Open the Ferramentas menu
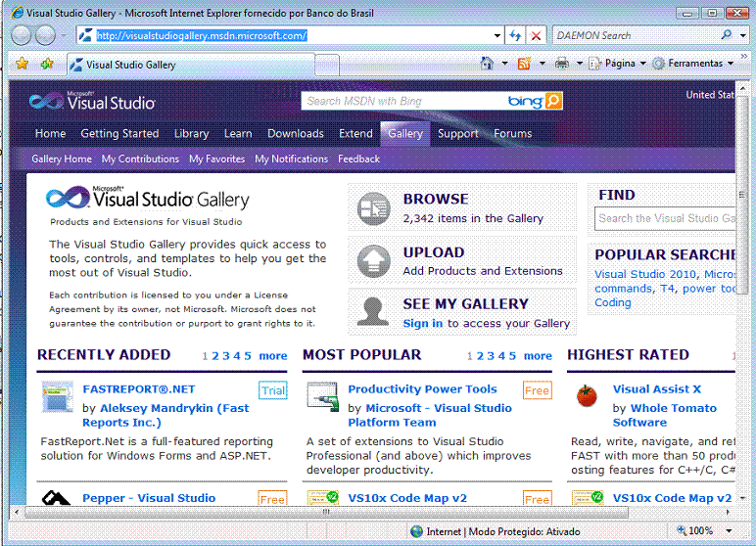This screenshot has height=546, width=756. click(x=693, y=64)
